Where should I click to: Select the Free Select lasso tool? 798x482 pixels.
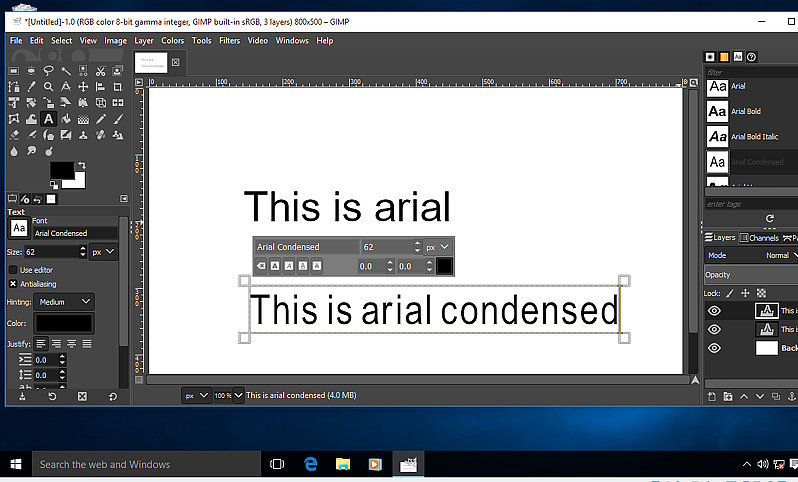[x=48, y=71]
